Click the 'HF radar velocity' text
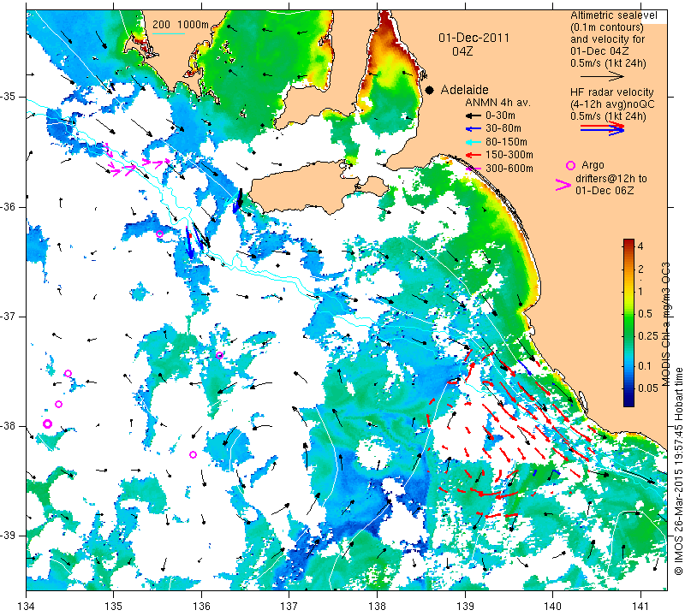685x616 pixels. [x=612, y=92]
